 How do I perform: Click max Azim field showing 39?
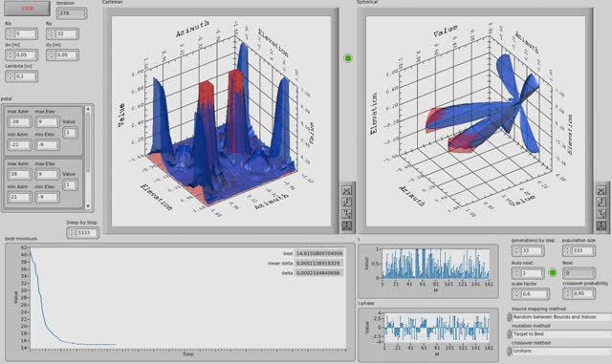(19, 174)
